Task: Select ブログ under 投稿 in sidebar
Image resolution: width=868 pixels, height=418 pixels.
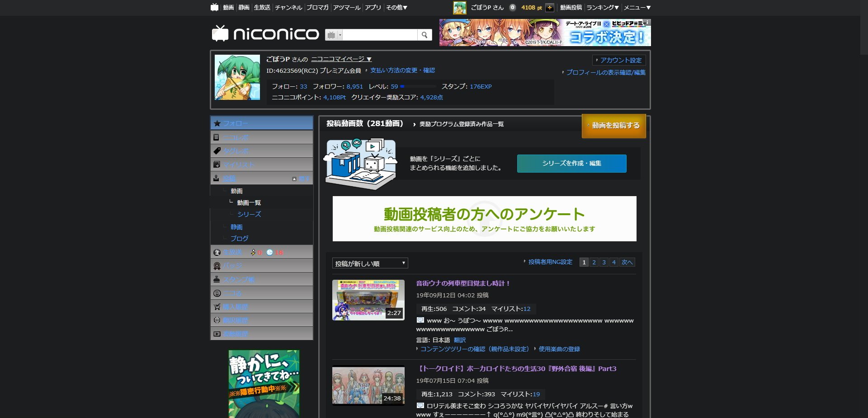Action: 240,239
